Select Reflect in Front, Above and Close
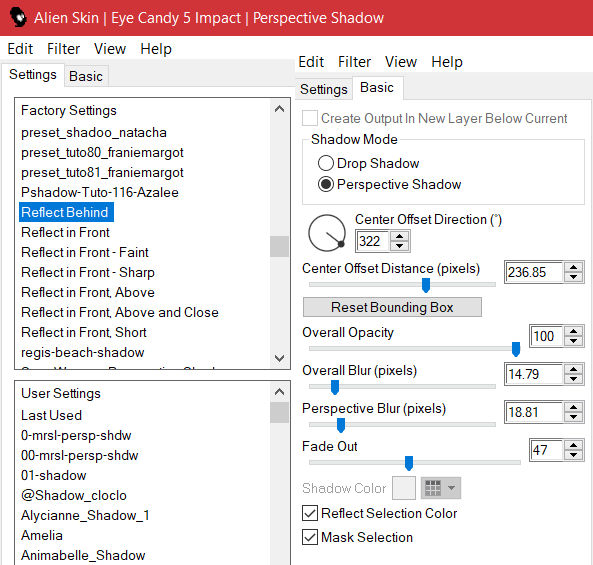The image size is (593, 565). [x=120, y=312]
